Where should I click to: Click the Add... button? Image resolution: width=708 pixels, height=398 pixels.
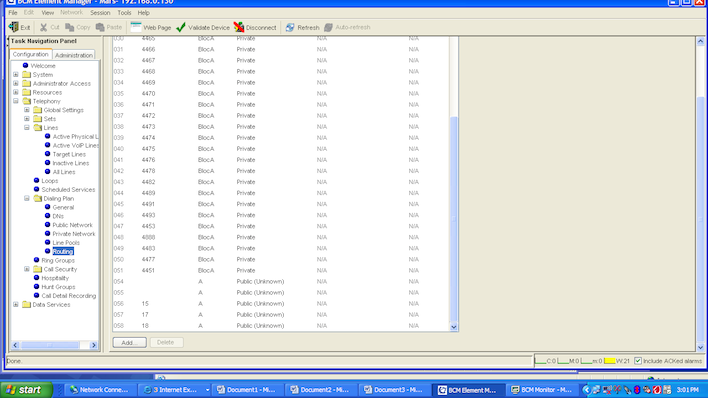click(x=130, y=342)
